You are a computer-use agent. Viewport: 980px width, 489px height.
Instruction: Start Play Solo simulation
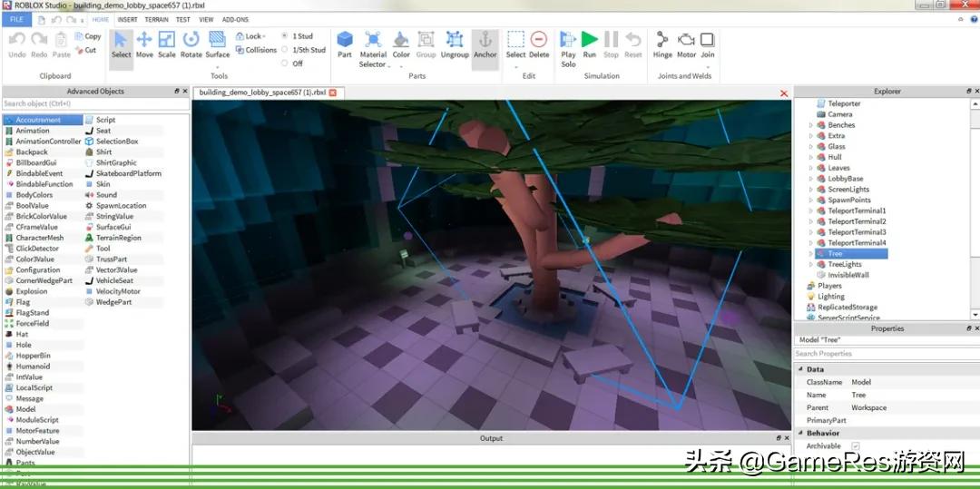click(568, 49)
